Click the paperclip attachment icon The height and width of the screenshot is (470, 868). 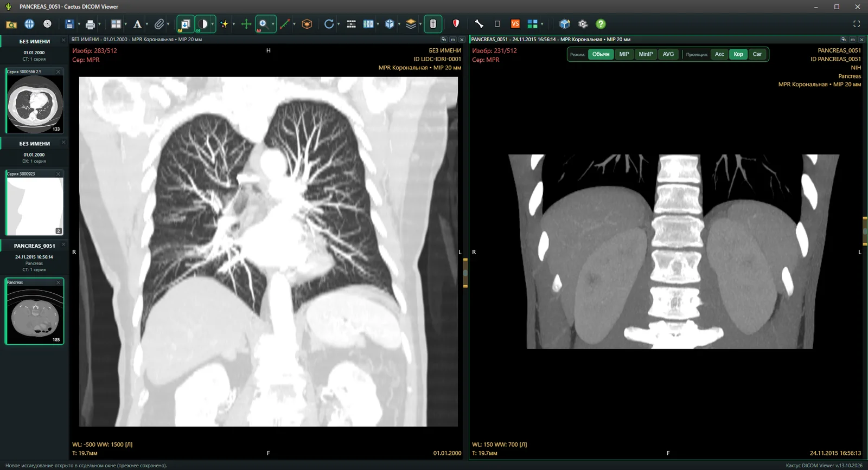click(159, 24)
